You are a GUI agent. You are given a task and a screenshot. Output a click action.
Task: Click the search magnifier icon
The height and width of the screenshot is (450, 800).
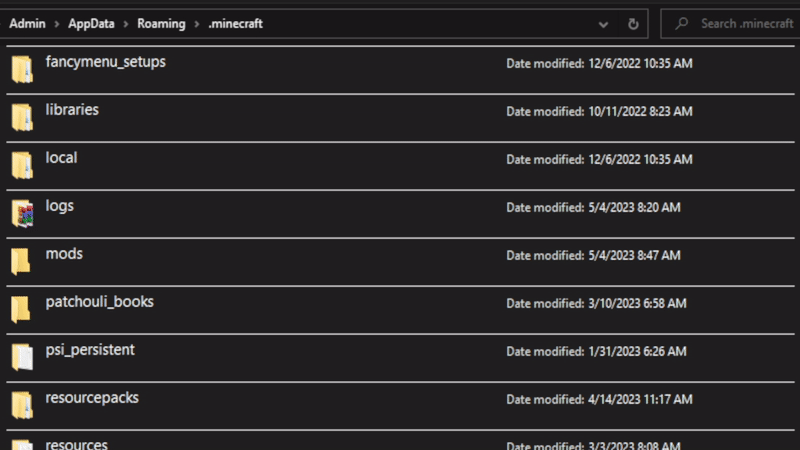[x=681, y=23]
